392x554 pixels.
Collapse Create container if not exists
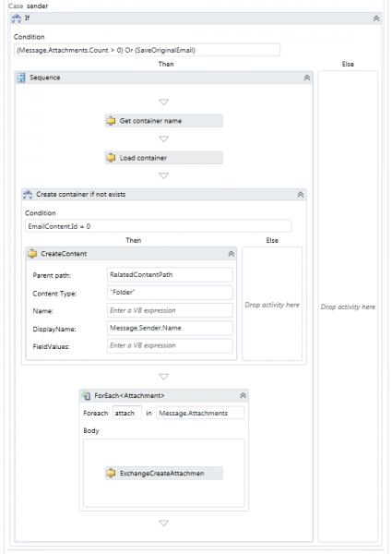point(301,194)
